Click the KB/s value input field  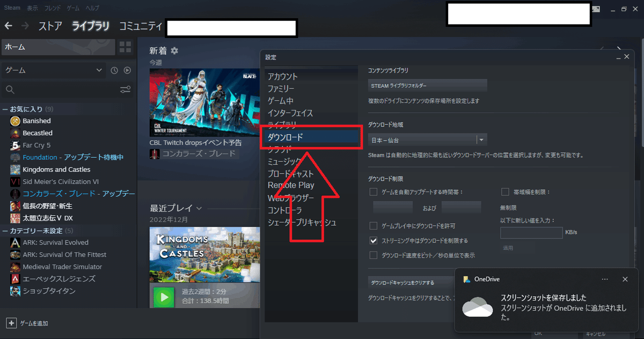click(x=531, y=232)
